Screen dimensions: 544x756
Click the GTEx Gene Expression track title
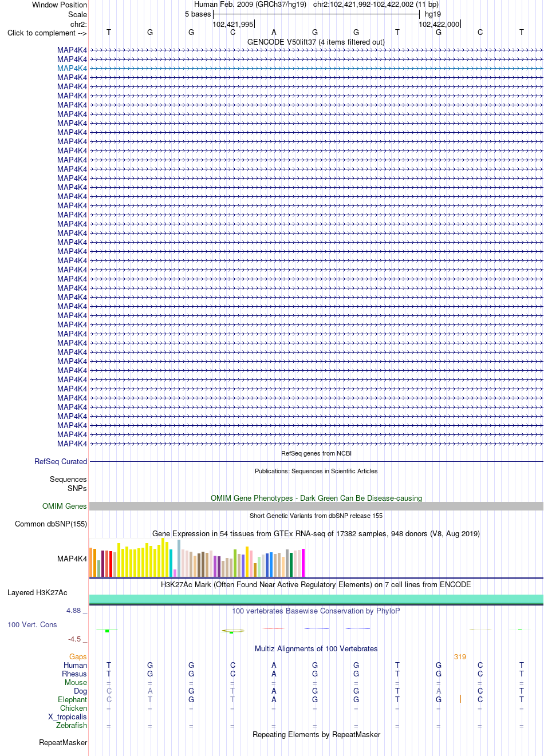tap(316, 533)
